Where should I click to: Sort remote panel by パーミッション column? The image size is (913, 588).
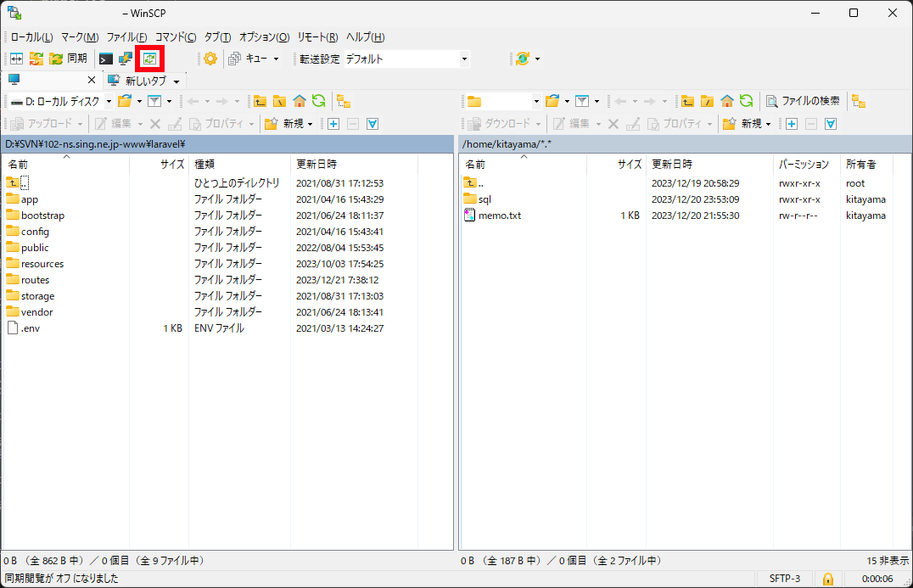[806, 164]
